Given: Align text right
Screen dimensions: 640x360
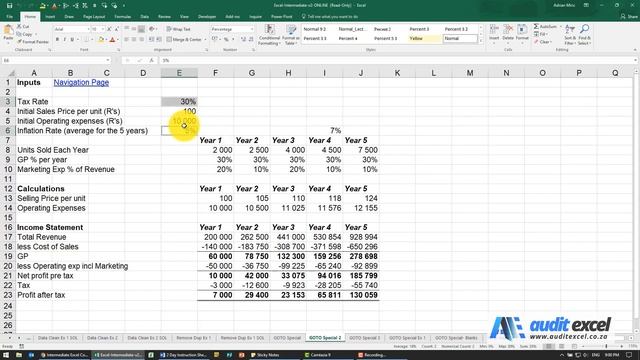Looking at the screenshot, I should (x=141, y=40).
